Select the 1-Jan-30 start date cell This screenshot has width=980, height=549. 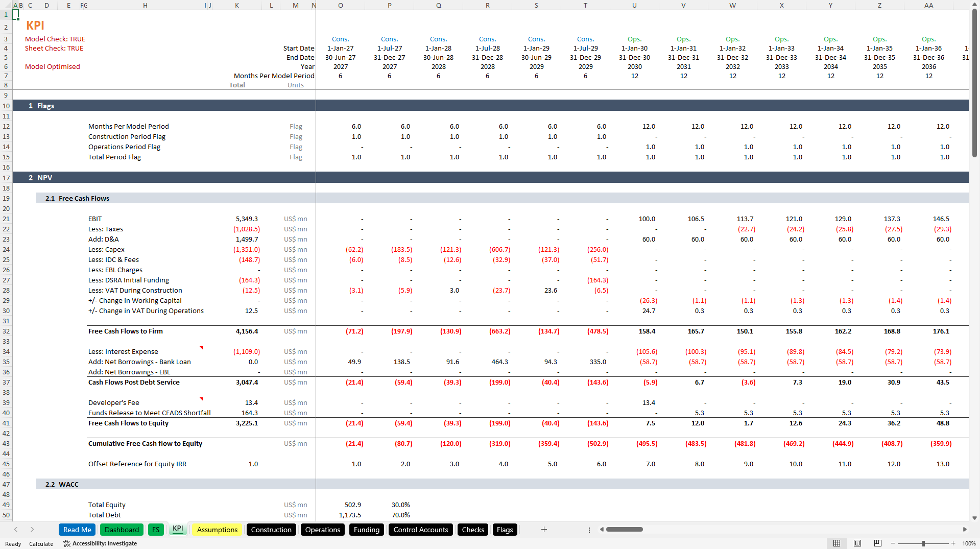coord(634,48)
